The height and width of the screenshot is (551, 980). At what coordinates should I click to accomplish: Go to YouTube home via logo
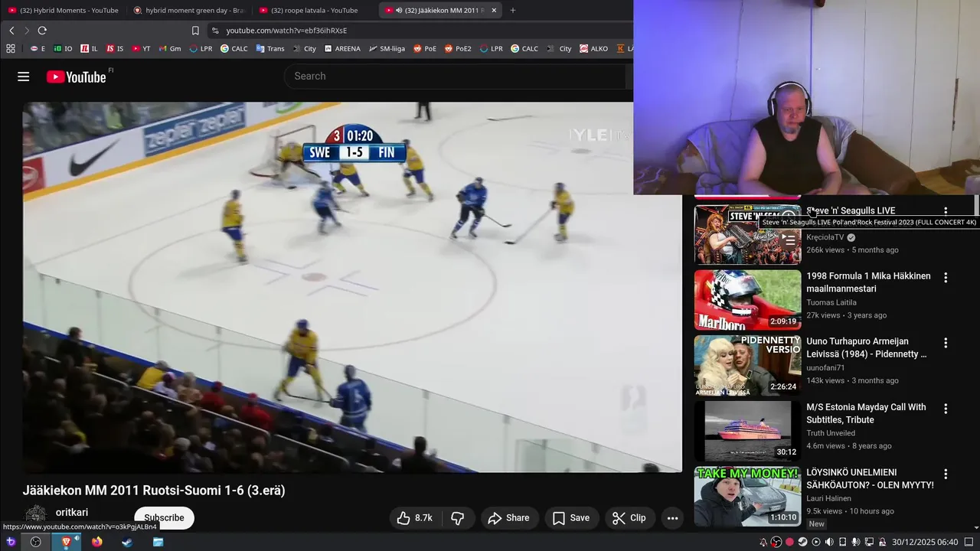77,77
